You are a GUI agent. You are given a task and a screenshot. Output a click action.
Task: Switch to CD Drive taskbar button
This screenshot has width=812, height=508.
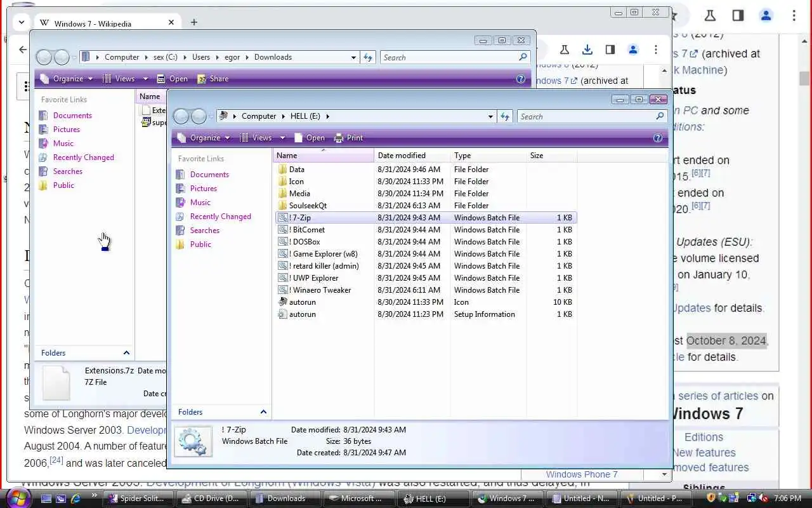(211, 498)
